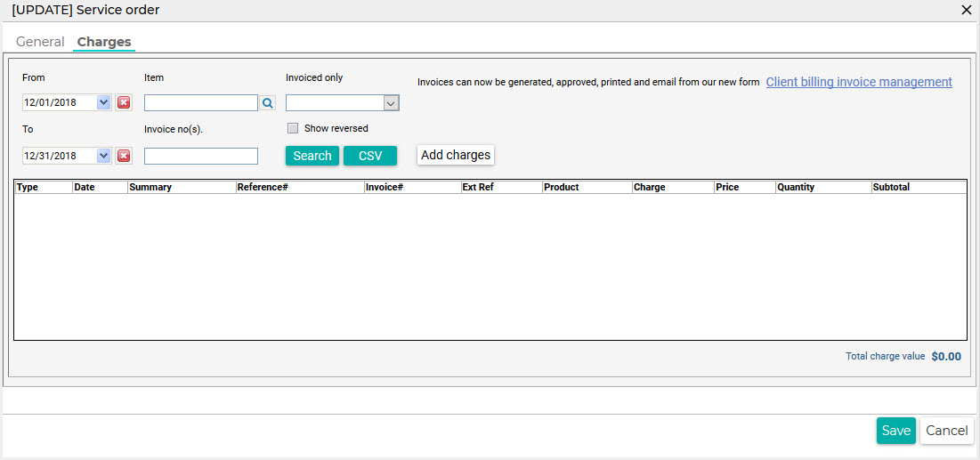Open Item lookup magnifier icon

click(x=268, y=102)
